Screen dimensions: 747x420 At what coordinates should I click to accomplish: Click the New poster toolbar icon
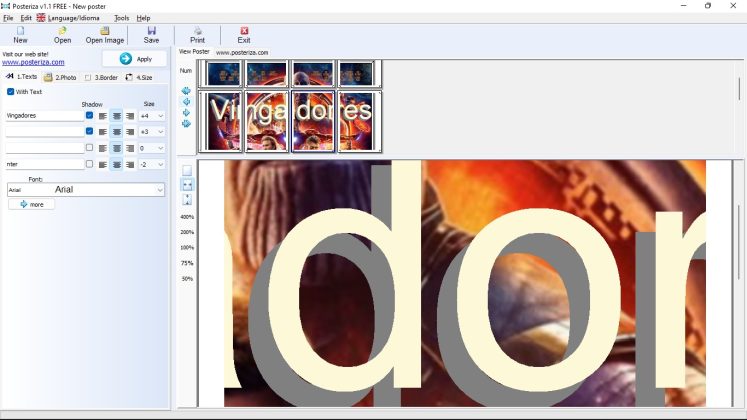pos(20,35)
